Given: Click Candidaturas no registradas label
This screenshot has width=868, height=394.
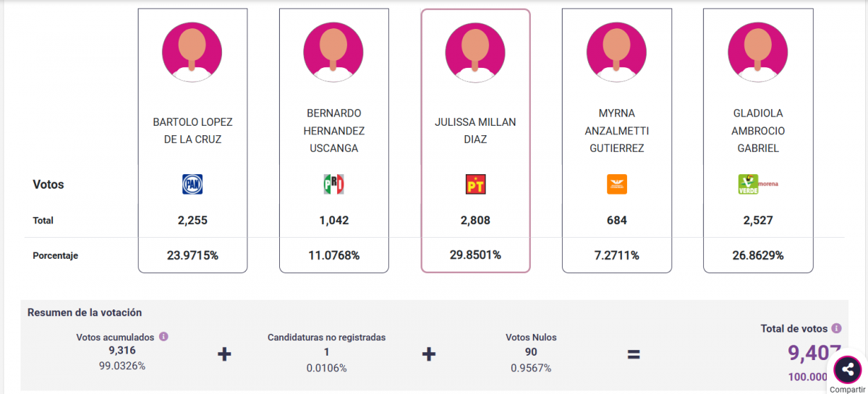Looking at the screenshot, I should (x=326, y=338).
